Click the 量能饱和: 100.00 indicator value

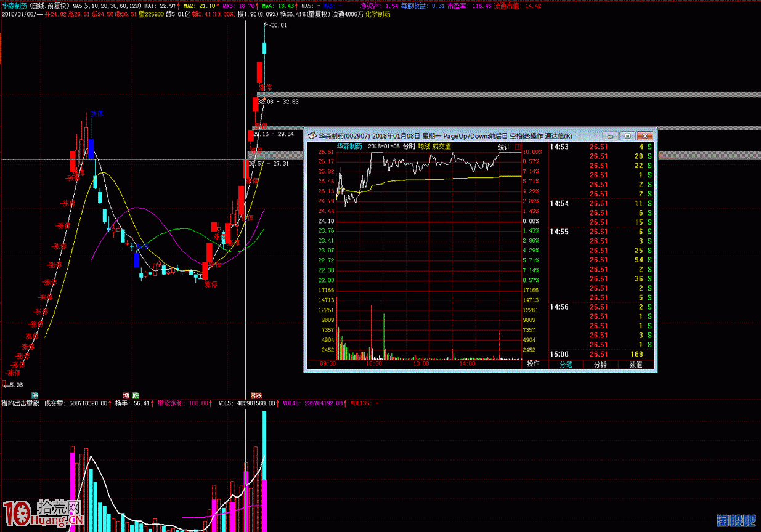pyautogui.click(x=184, y=403)
